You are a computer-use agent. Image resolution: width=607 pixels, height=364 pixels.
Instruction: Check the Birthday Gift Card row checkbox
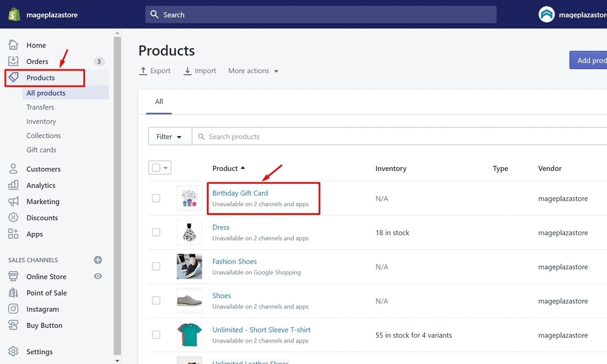[156, 198]
